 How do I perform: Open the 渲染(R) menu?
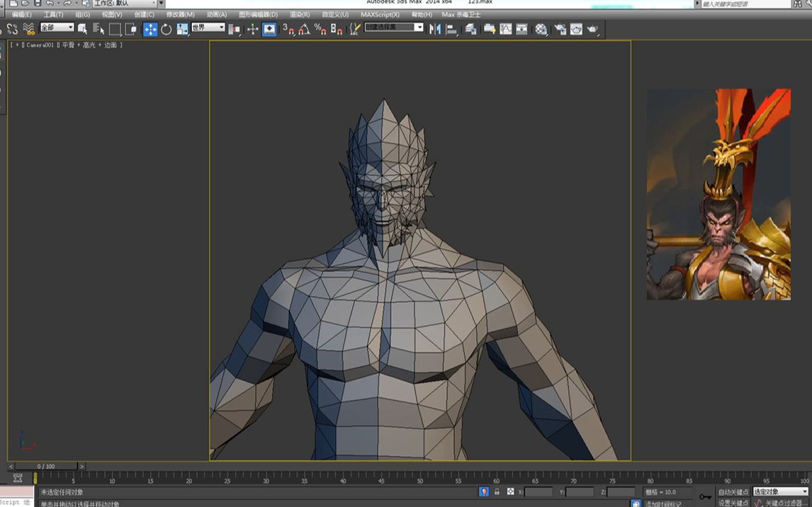point(299,14)
